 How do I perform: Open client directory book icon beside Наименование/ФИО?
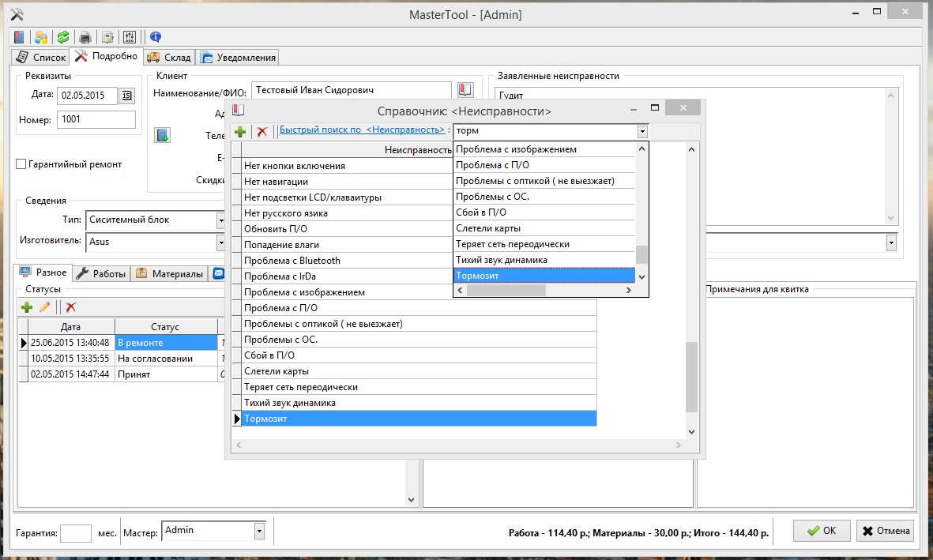click(465, 90)
